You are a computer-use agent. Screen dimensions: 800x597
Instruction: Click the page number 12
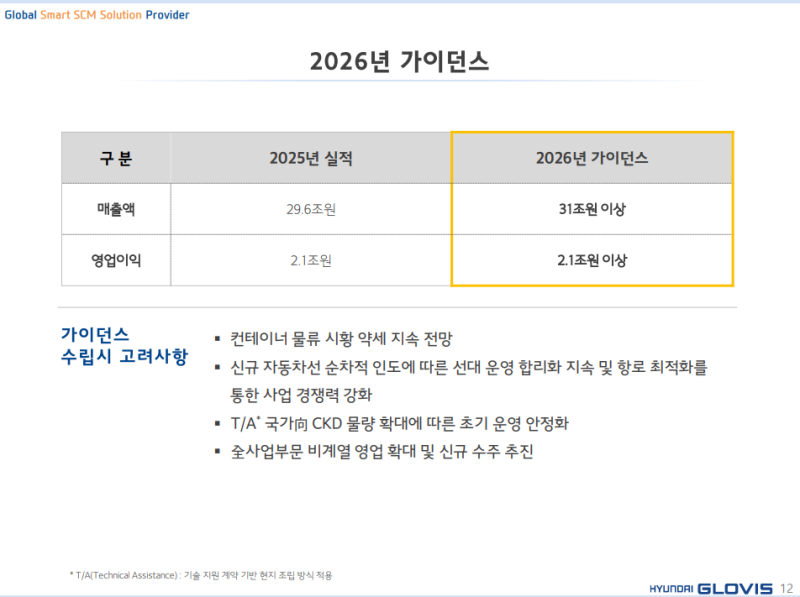[x=785, y=587]
